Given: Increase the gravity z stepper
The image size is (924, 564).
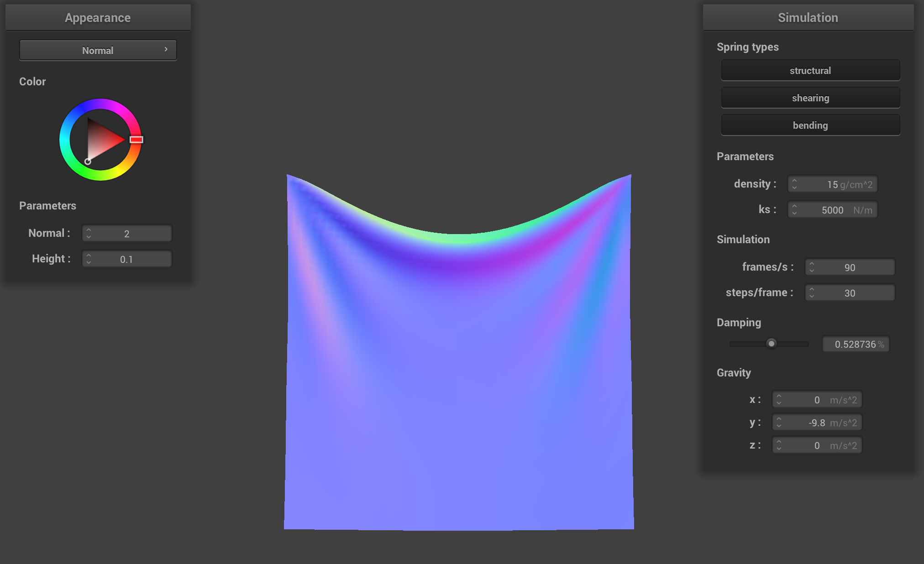Looking at the screenshot, I should pyautogui.click(x=779, y=442).
